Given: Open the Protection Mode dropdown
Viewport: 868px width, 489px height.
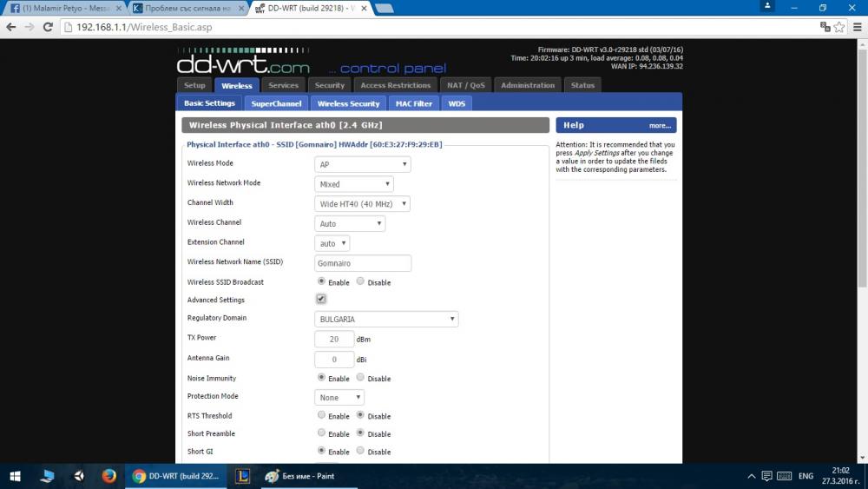Looking at the screenshot, I should (x=339, y=398).
